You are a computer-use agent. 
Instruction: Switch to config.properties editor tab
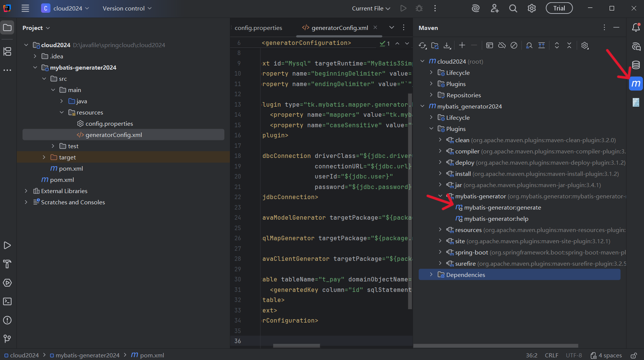[x=258, y=28]
